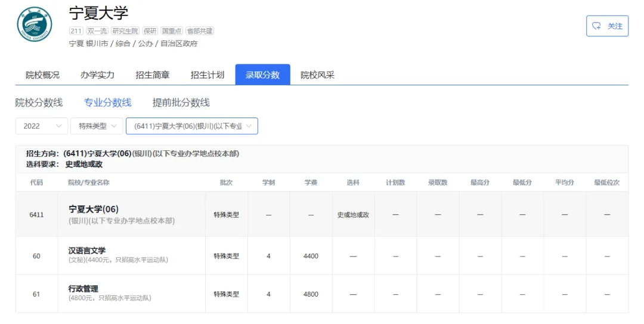Click the 关注 follow button

pyautogui.click(x=607, y=26)
